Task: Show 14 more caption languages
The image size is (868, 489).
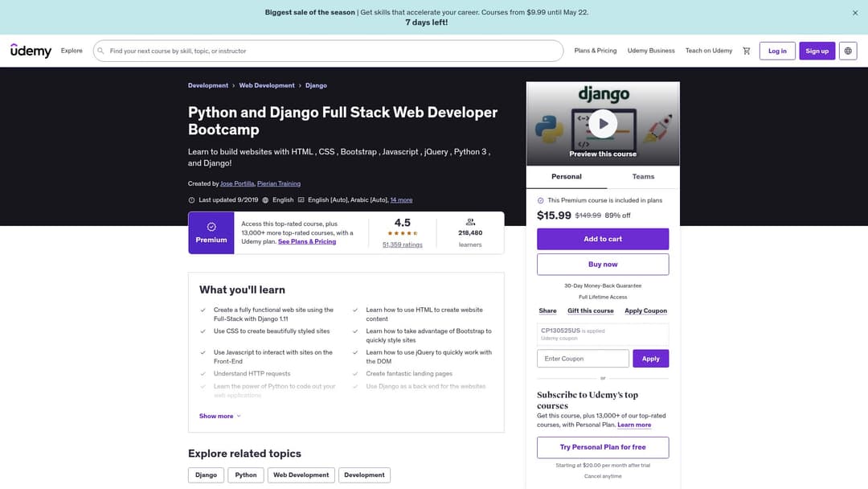Action: click(x=401, y=200)
